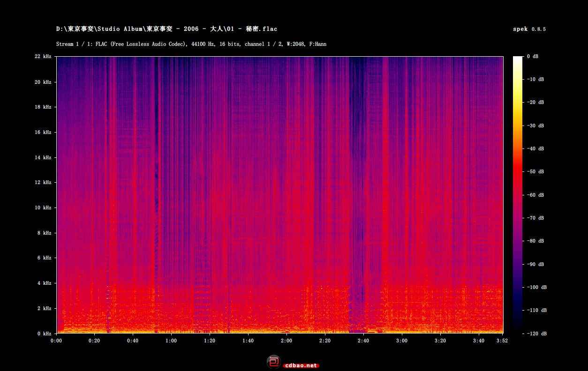This screenshot has height=371, width=588.
Task: Click the 22 kHz frequency axis label
Action: pyautogui.click(x=43, y=57)
